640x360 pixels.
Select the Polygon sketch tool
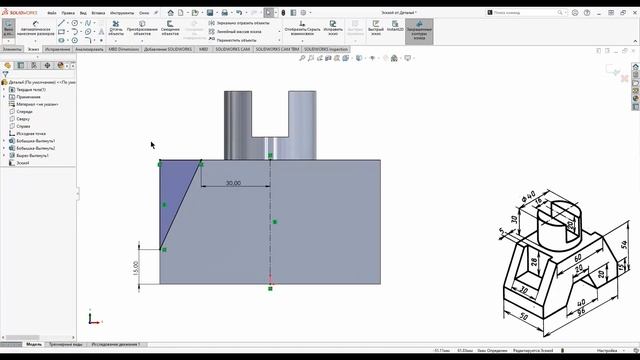pyautogui.click(x=75, y=40)
